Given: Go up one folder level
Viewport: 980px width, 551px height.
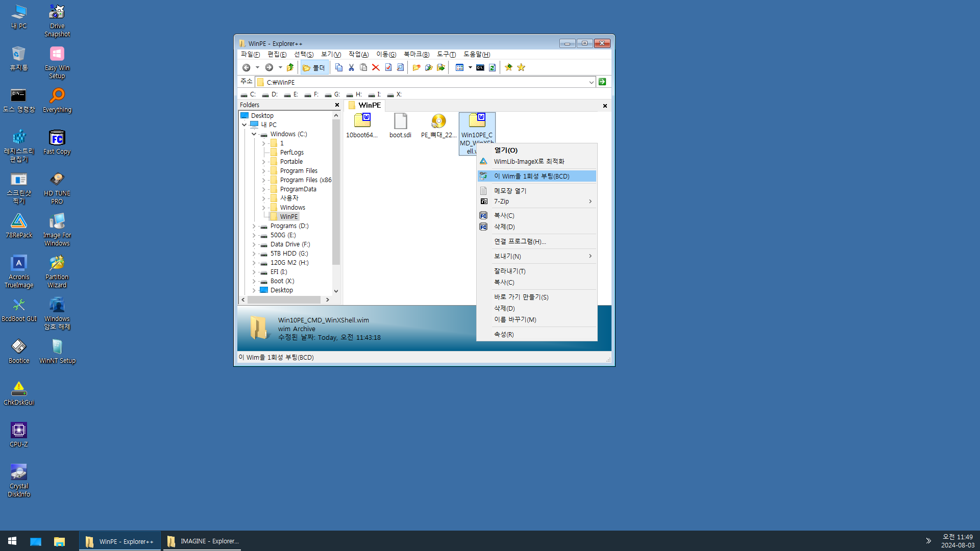Looking at the screenshot, I should pyautogui.click(x=290, y=67).
